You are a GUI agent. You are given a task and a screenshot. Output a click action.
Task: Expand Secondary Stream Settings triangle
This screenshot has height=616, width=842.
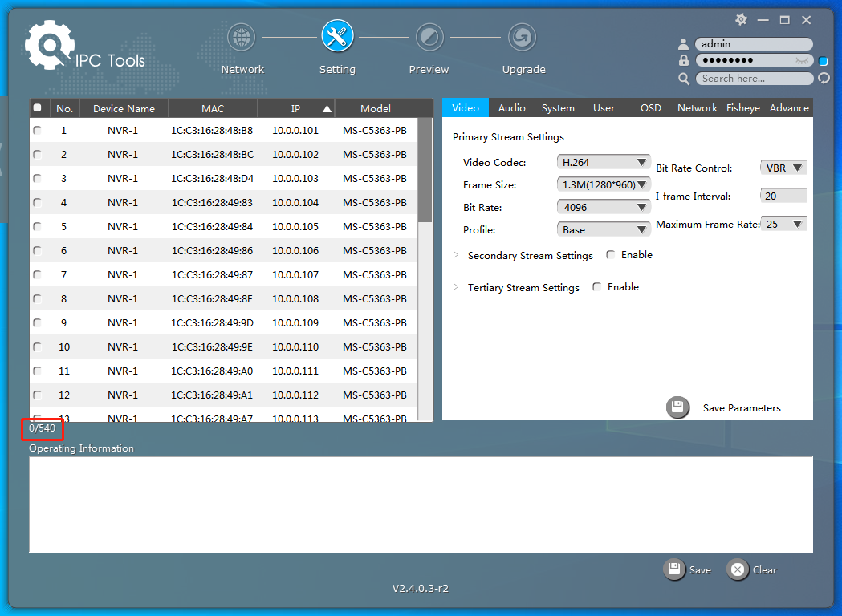pyautogui.click(x=456, y=255)
